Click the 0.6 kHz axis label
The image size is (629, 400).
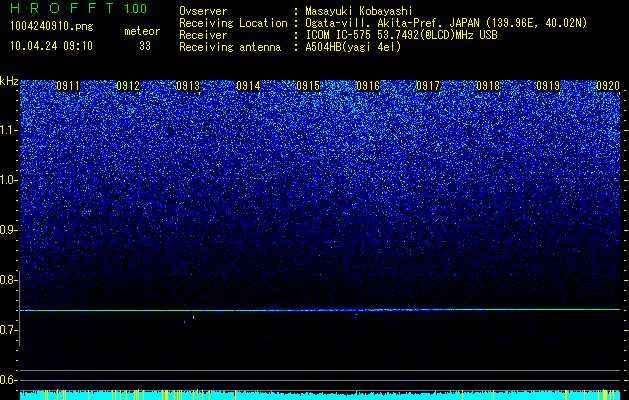pos(9,380)
